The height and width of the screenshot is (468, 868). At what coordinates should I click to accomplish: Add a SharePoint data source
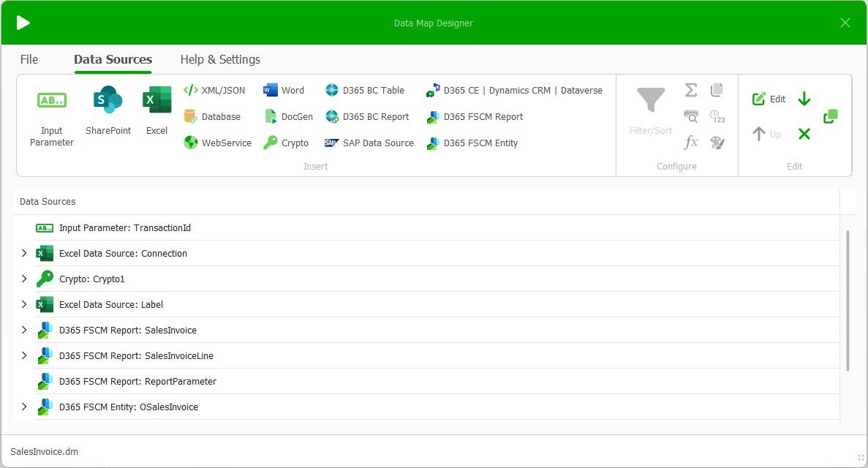pyautogui.click(x=107, y=110)
